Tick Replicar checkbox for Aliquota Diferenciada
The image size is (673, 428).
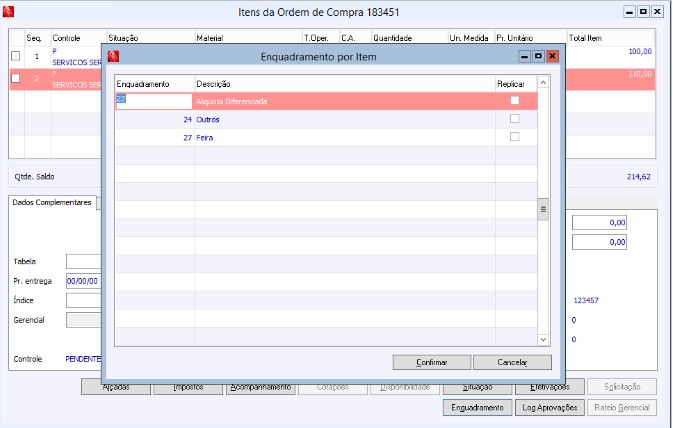pos(514,100)
